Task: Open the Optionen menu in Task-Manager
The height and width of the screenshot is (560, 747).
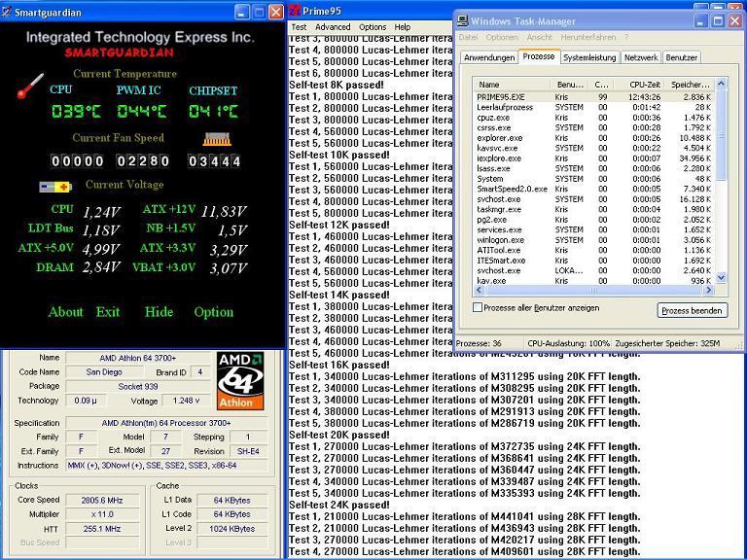Action: click(502, 37)
